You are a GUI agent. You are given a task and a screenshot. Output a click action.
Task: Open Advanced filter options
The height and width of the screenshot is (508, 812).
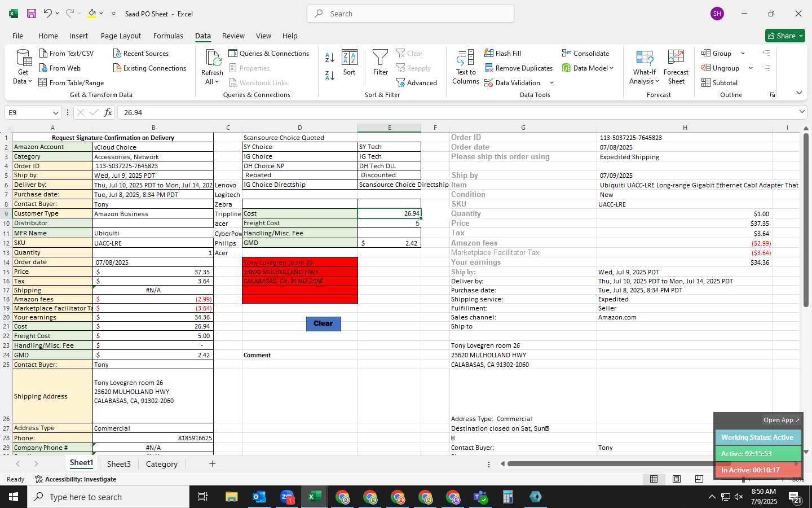(416, 82)
